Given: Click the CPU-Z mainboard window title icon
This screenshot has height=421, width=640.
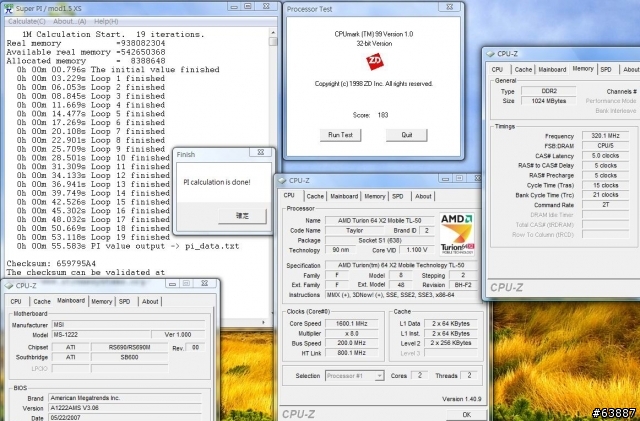Looking at the screenshot, I should coord(9,286).
